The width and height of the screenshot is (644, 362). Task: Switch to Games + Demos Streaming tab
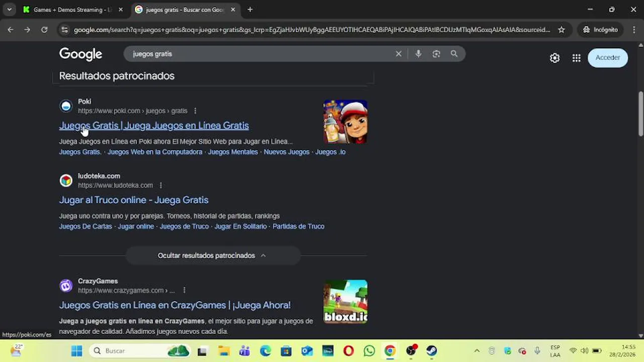[x=72, y=10]
